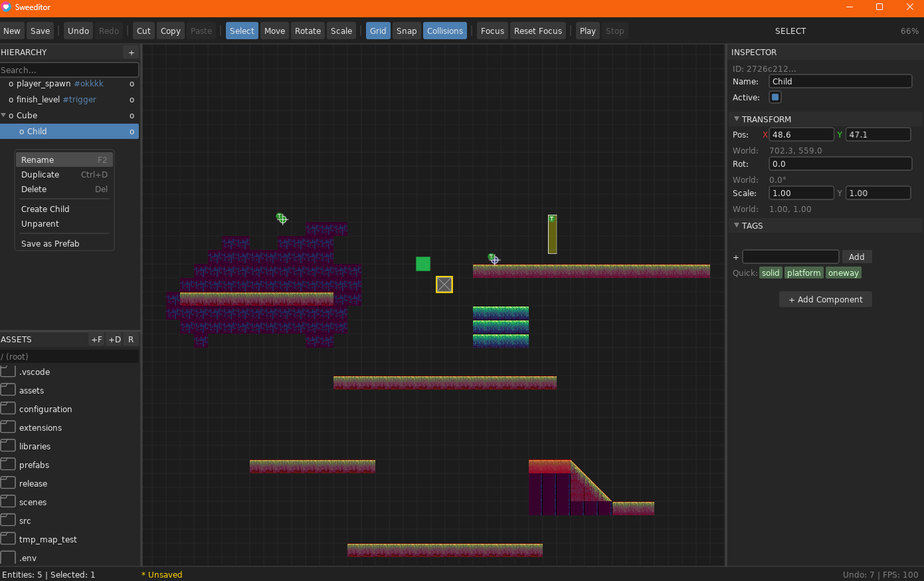Choose Duplicate from context menu
Viewport: 924px width, 581px height.
[64, 175]
